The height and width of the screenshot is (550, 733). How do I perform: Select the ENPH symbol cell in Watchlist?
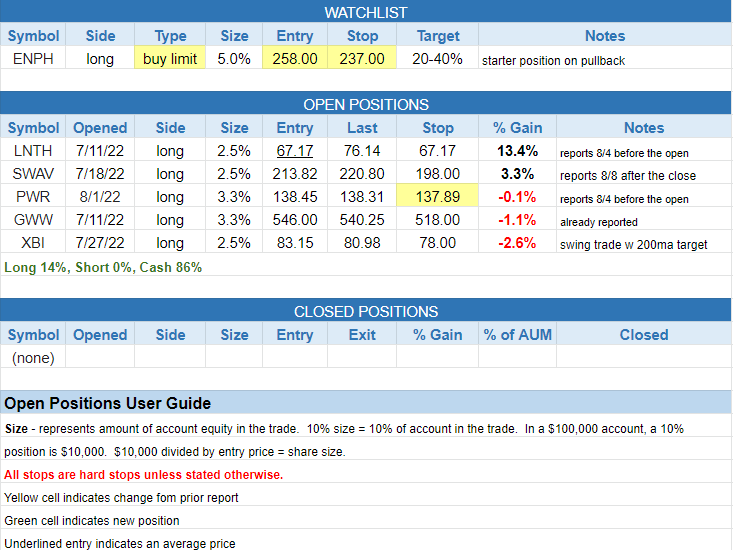(33, 59)
